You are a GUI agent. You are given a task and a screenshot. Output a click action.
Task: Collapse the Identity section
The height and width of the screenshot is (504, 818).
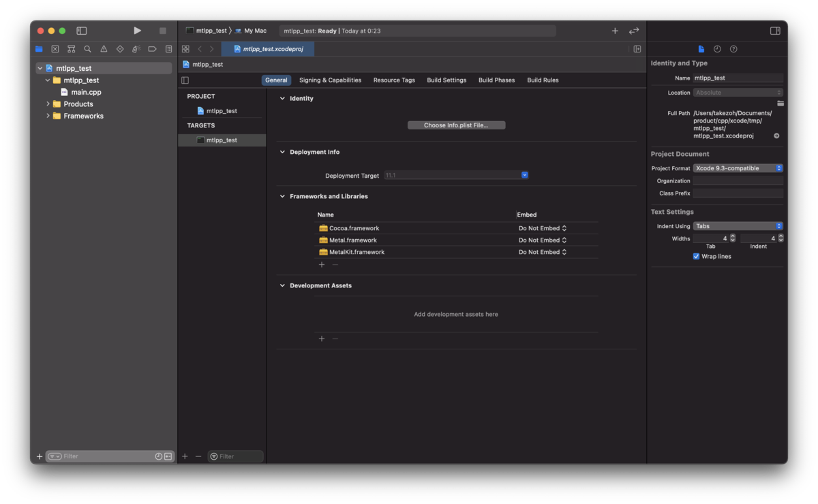pyautogui.click(x=282, y=98)
